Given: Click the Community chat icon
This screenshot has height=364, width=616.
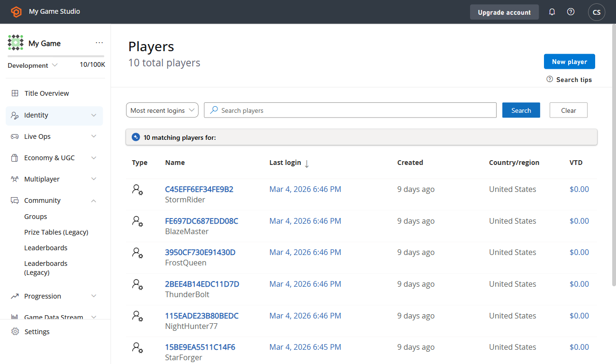Looking at the screenshot, I should point(15,200).
